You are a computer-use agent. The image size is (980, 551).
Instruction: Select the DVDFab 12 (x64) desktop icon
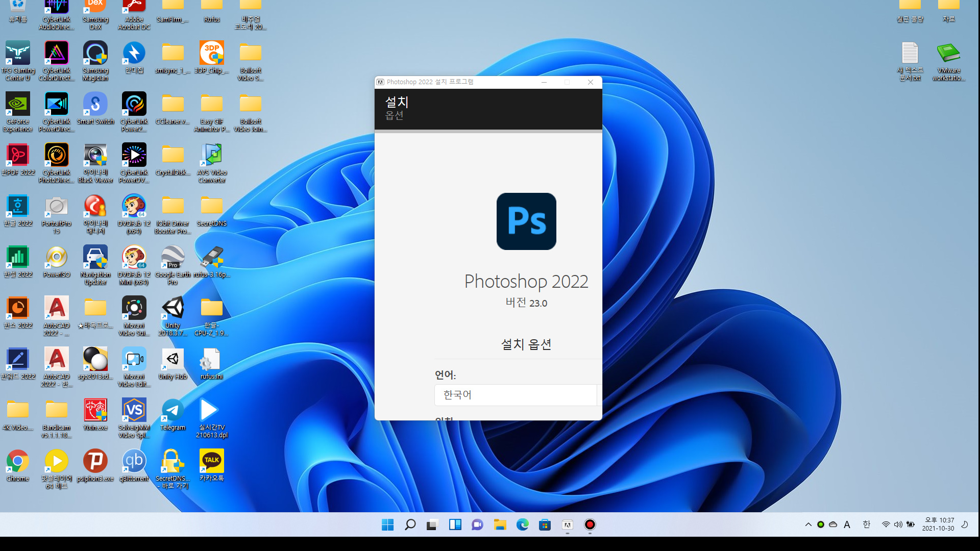134,214
